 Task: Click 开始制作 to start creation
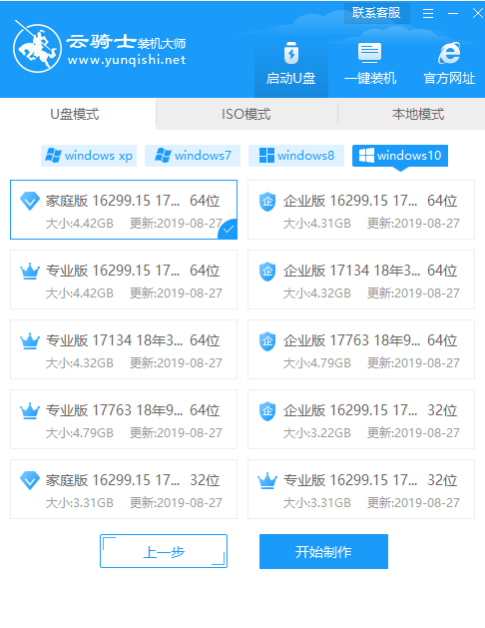coord(324,552)
